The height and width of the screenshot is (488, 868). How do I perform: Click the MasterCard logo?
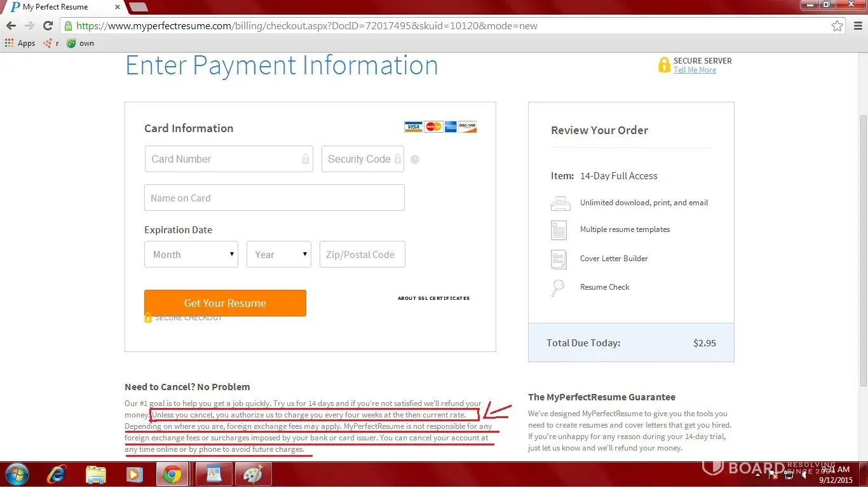click(x=433, y=126)
